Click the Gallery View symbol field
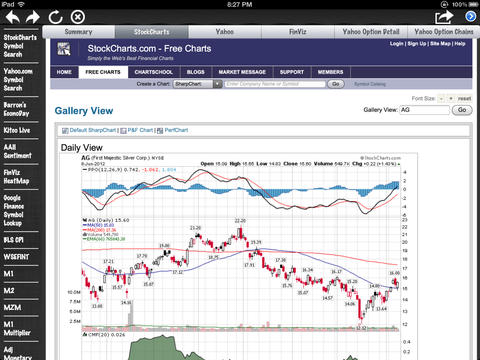480x360 pixels. [424, 110]
